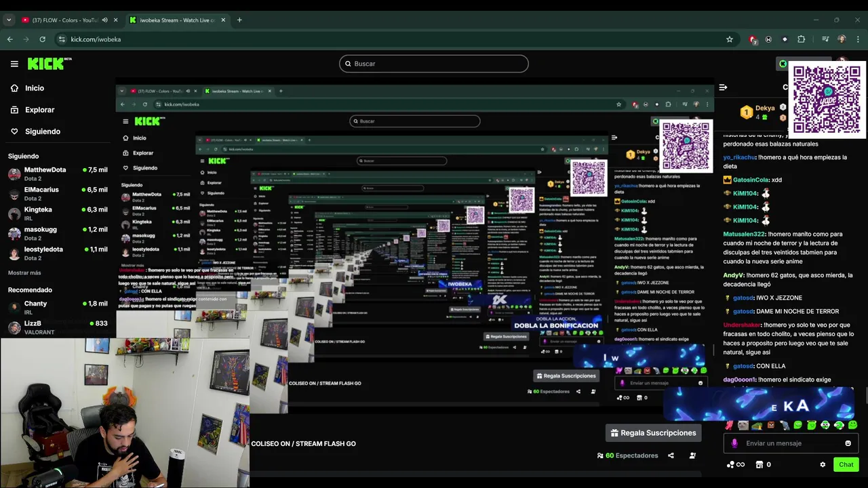This screenshot has height=488, width=868.
Task: Open recommended channel LizzB
Action: pos(58,327)
